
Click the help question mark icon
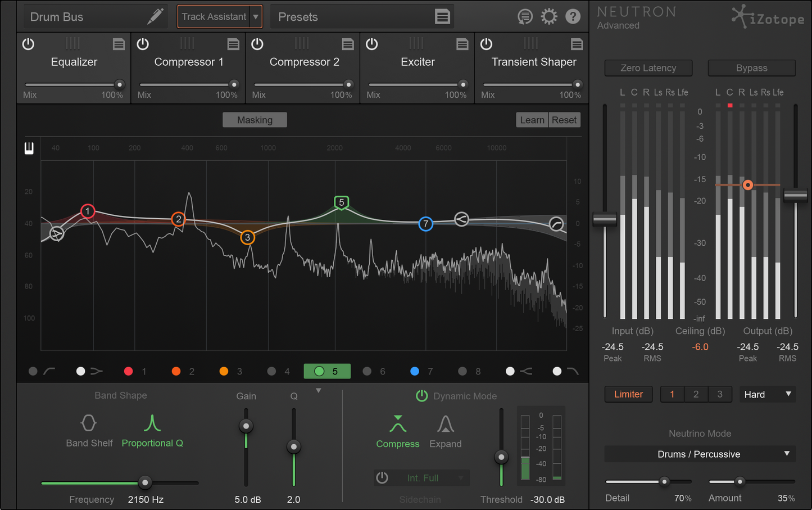pyautogui.click(x=573, y=16)
